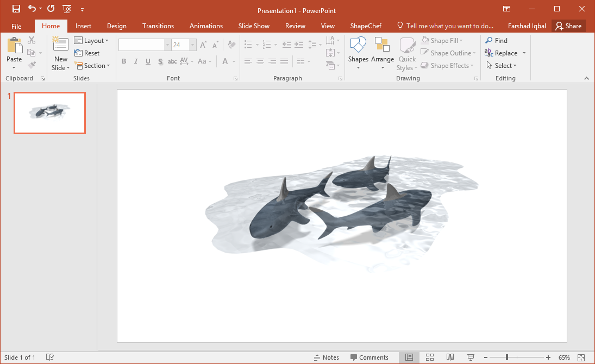Open the Shapes gallery

[x=358, y=53]
